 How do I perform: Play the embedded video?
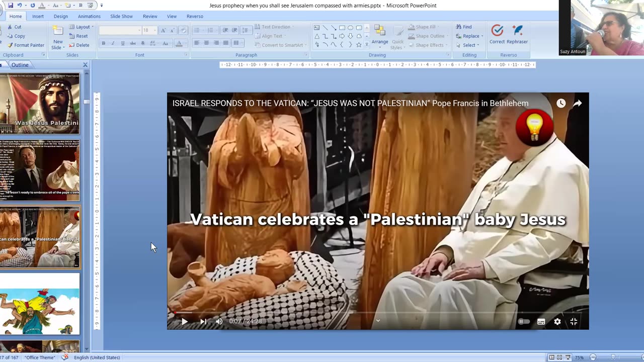pos(184,321)
